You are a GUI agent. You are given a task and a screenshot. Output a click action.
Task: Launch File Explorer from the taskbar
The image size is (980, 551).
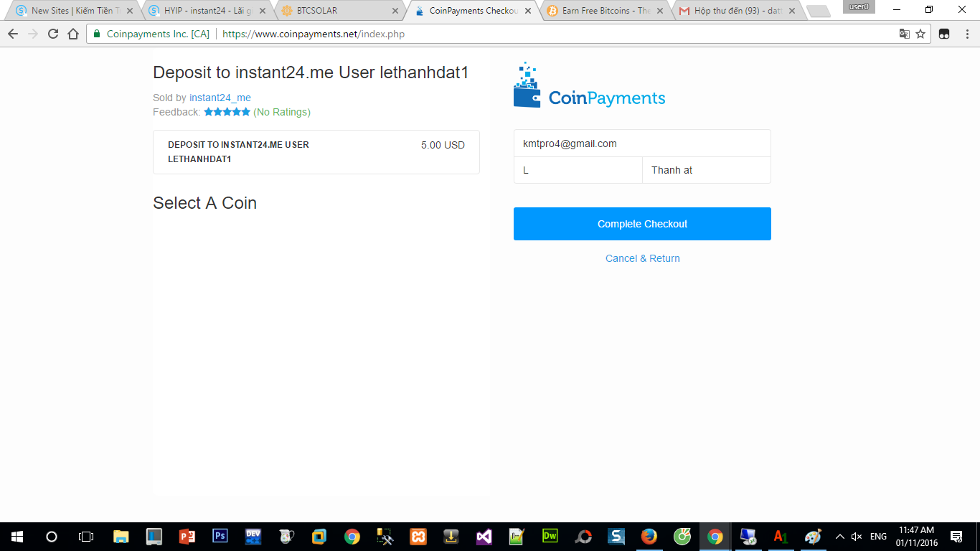(x=121, y=537)
